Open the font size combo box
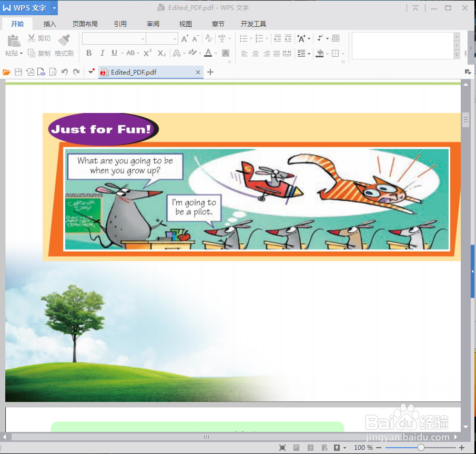 click(162, 39)
